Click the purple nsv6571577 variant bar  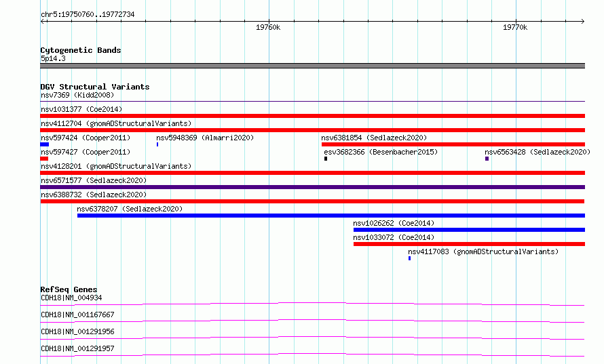312,187
